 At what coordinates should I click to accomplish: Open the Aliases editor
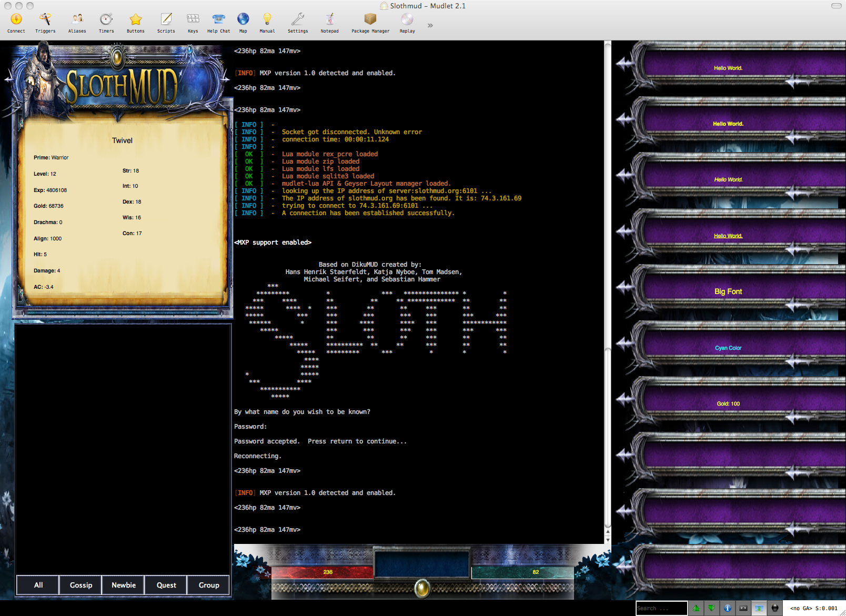pyautogui.click(x=77, y=23)
